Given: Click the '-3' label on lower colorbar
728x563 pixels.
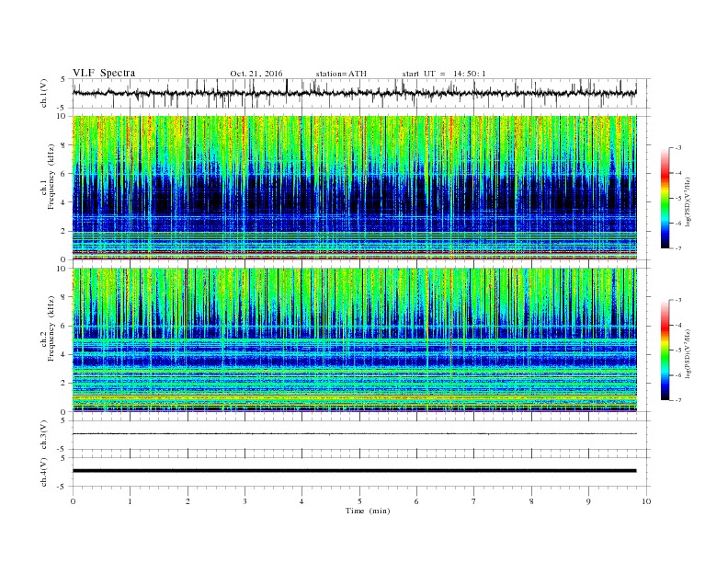Looking at the screenshot, I should (x=677, y=300).
